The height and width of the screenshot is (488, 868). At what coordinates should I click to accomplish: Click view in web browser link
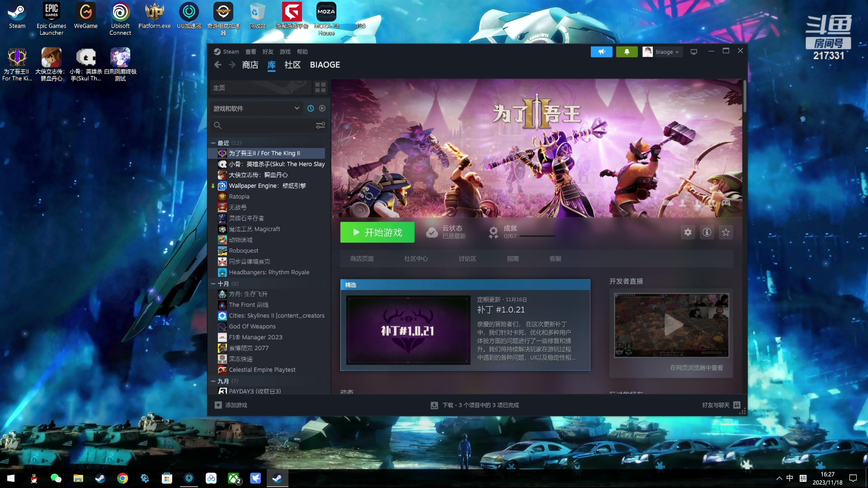coord(696,368)
